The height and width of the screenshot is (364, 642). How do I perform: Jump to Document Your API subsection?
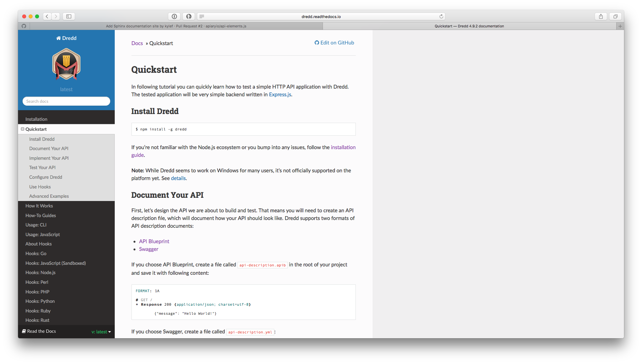(49, 148)
